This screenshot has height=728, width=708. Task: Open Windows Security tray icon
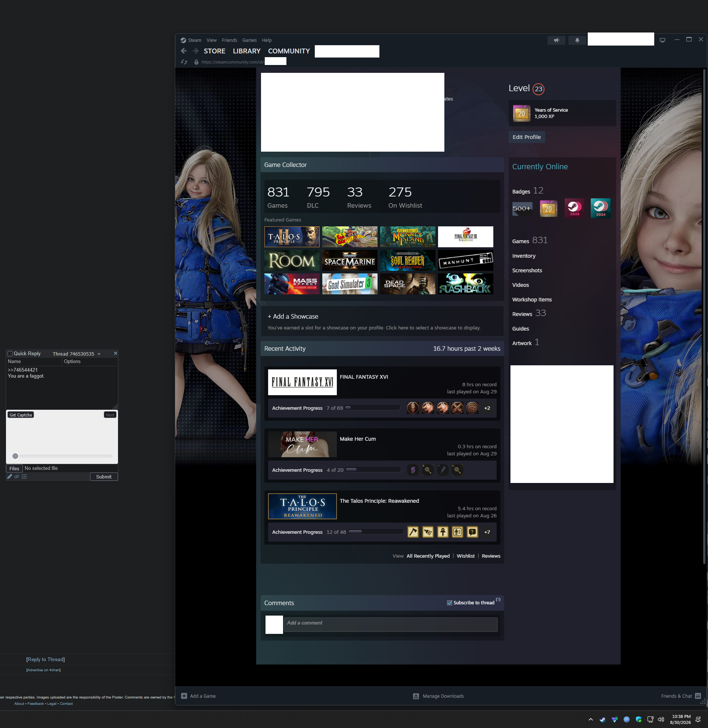(x=639, y=719)
